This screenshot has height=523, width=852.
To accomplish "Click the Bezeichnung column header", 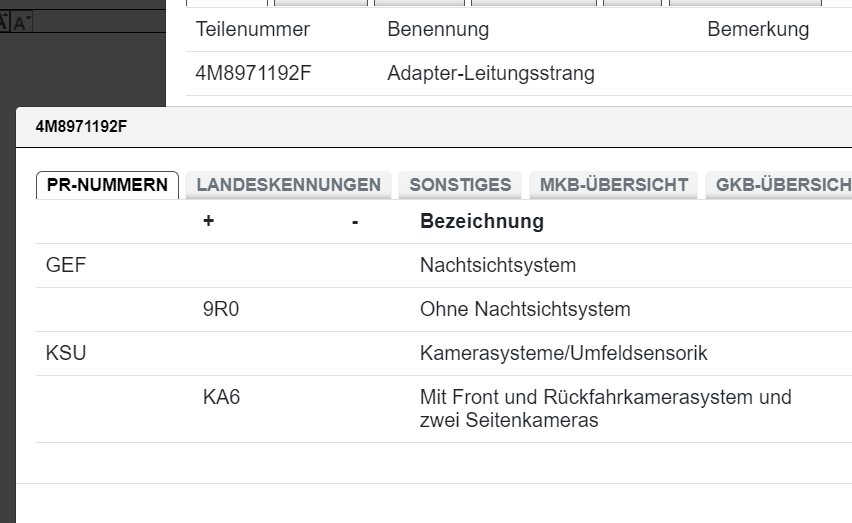I will [482, 222].
